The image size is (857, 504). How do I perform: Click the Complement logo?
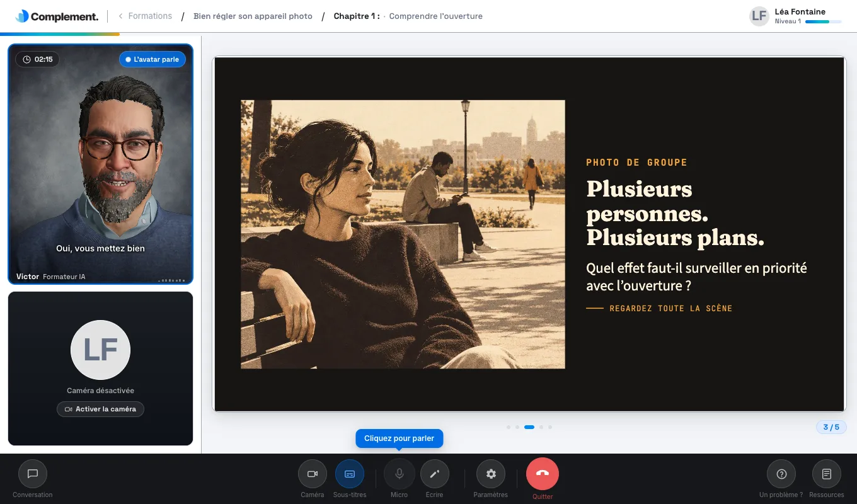[57, 16]
